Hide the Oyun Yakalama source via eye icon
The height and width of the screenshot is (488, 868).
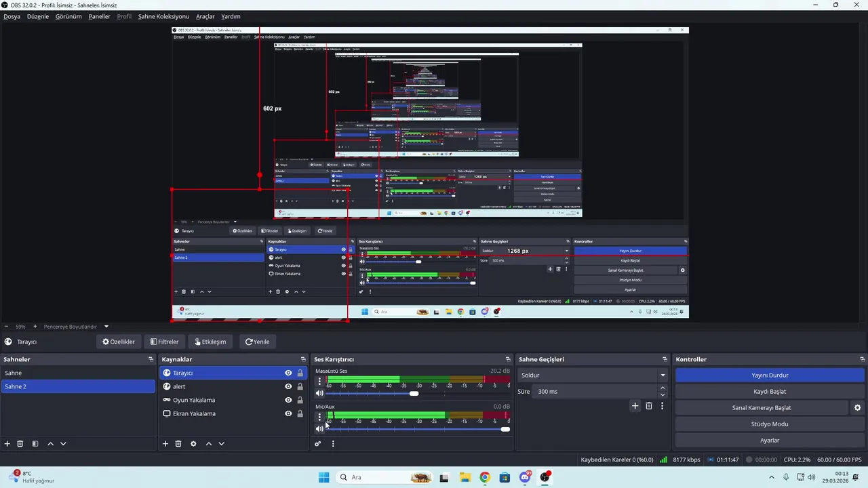point(288,400)
